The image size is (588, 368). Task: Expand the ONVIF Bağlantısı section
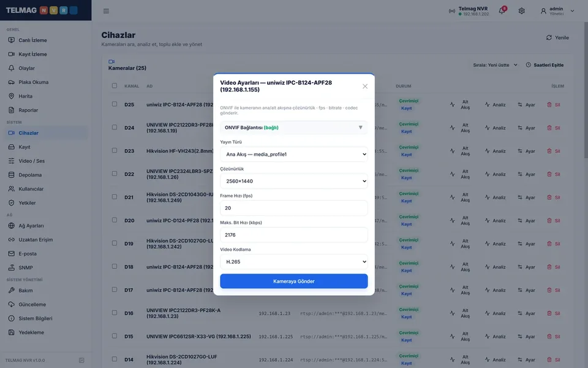(x=293, y=128)
